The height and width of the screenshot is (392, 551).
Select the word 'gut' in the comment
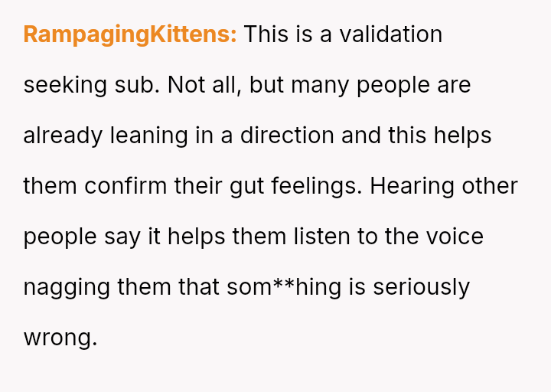click(x=246, y=186)
